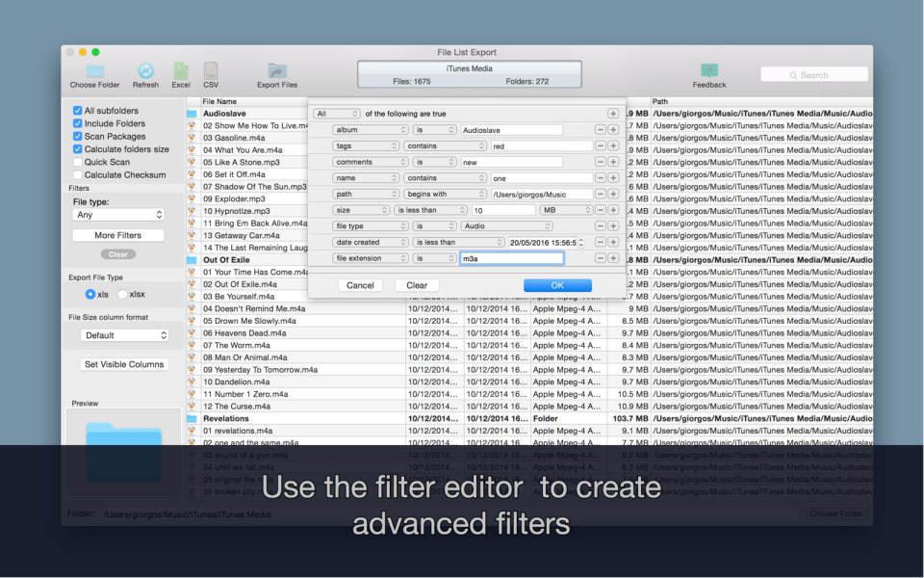Open the file extension attribute dropdown

click(370, 258)
